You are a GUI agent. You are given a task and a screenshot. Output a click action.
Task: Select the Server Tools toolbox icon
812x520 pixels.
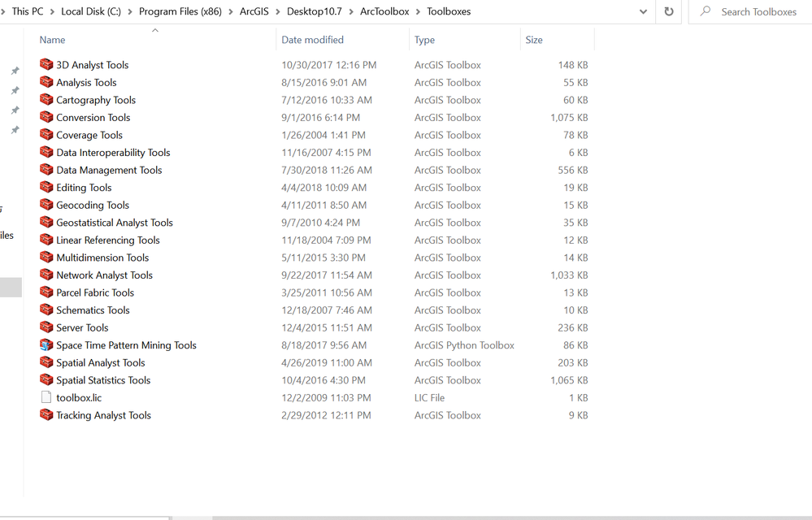click(46, 327)
